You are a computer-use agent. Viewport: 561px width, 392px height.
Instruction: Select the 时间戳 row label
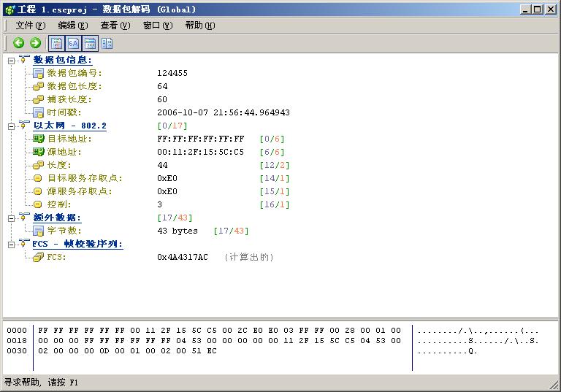tap(64, 112)
